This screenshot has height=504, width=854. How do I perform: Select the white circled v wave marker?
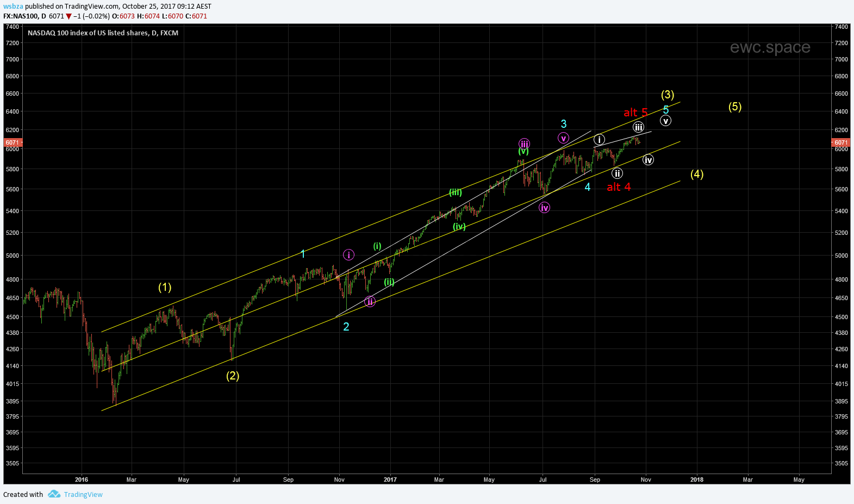click(x=665, y=121)
